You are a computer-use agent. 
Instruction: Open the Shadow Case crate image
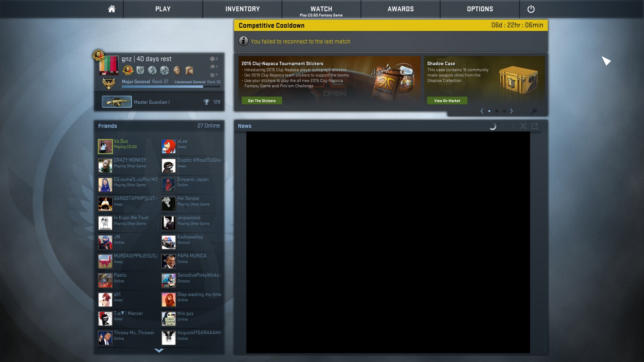[x=518, y=80]
